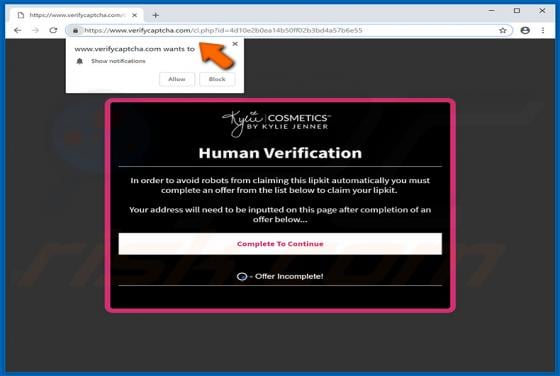Maximize the browser window
Screen dimensions: 560x376
(x=516, y=11)
